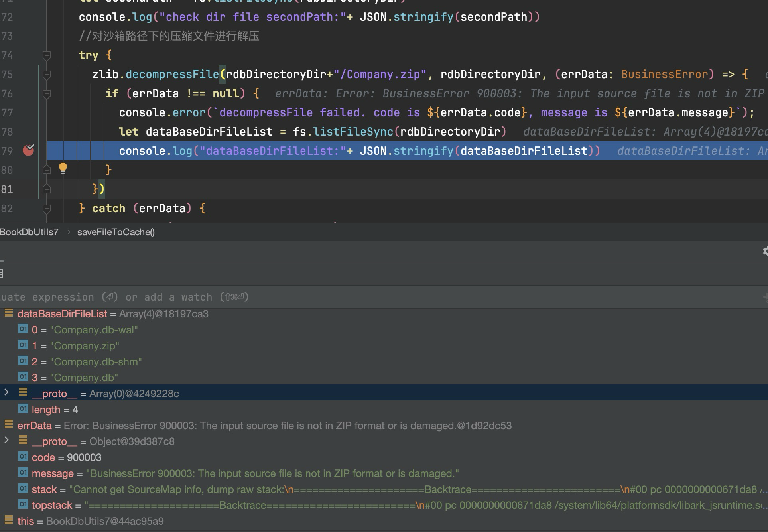Click the fold end marker on line 80
Image resolution: width=768 pixels, height=532 pixels.
point(46,170)
